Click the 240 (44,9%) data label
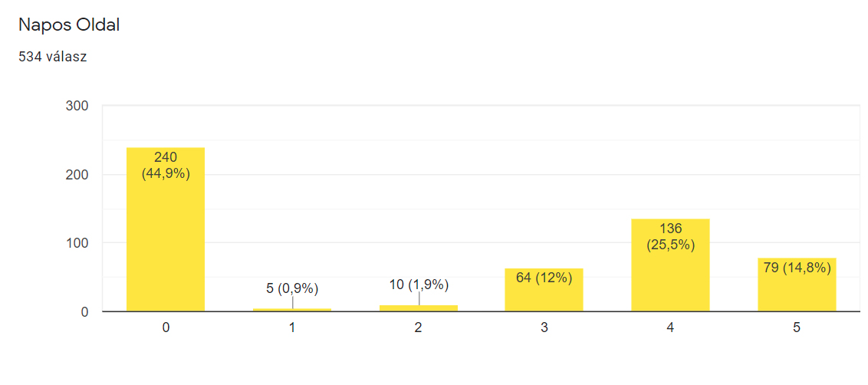The height and width of the screenshot is (385, 868). [166, 166]
